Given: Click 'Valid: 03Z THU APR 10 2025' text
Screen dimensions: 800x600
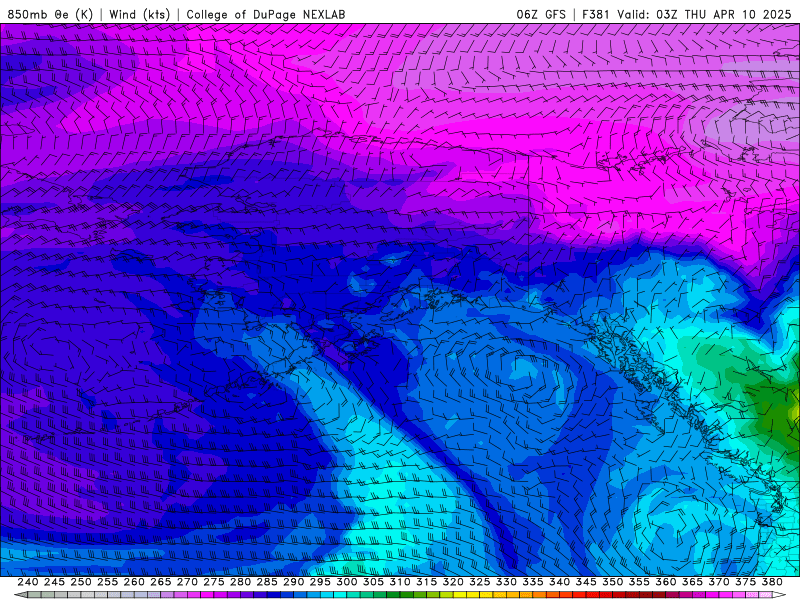Looking at the screenshot, I should (704, 14).
